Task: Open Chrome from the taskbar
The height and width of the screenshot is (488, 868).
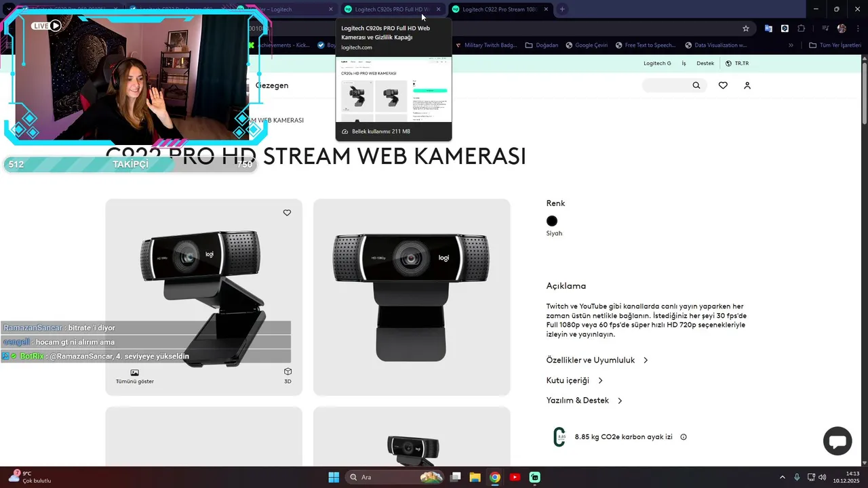Action: click(495, 477)
